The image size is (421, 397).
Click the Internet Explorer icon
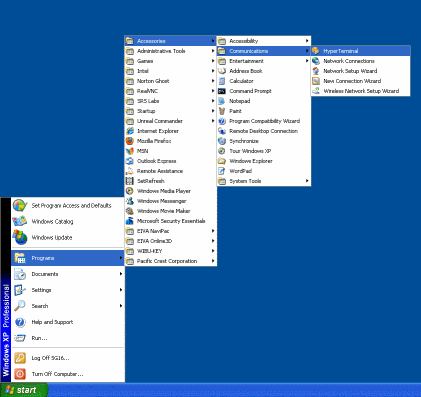click(x=130, y=131)
